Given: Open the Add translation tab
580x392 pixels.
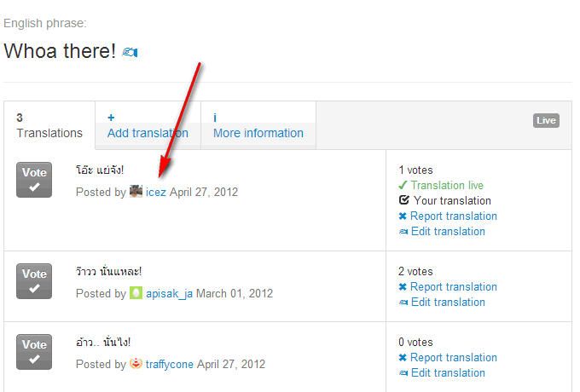Looking at the screenshot, I should [148, 125].
